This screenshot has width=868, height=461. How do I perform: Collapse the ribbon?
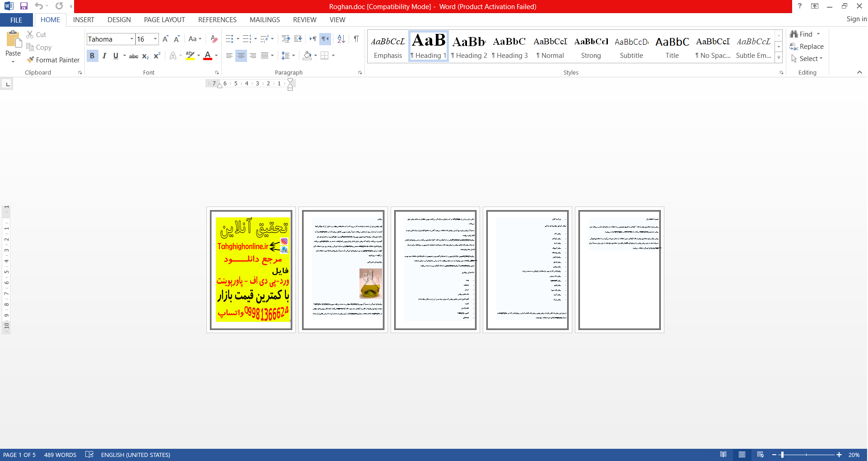(x=859, y=72)
